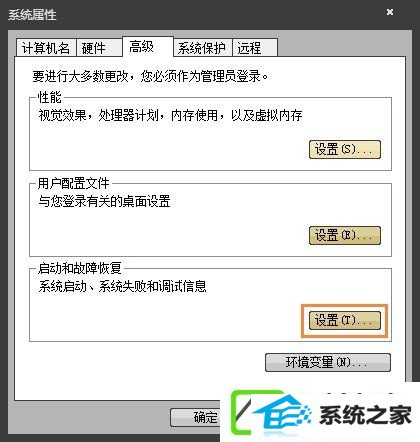Viewport: 420px width, 442px height.
Task: Open startup and recovery 设置(T) button
Action: [345, 321]
